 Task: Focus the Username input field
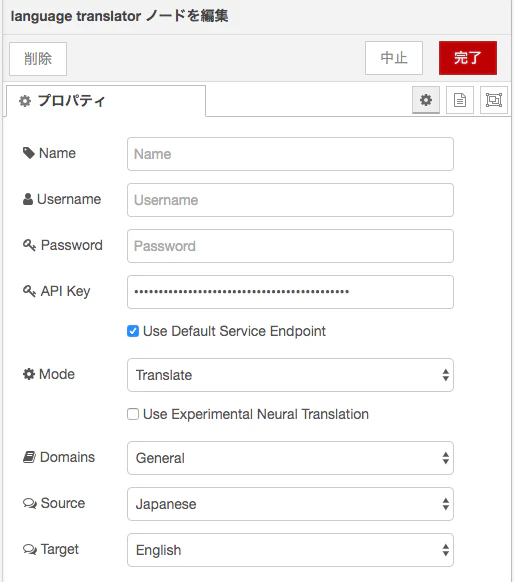tap(290, 200)
